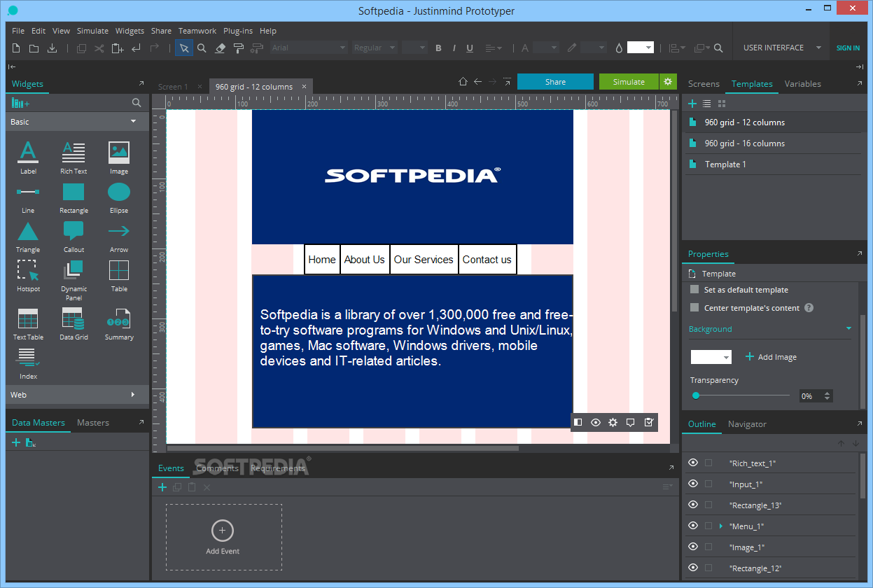This screenshot has width=873, height=588.
Task: Tick the checkbox beside Rich_text_1
Action: (708, 463)
